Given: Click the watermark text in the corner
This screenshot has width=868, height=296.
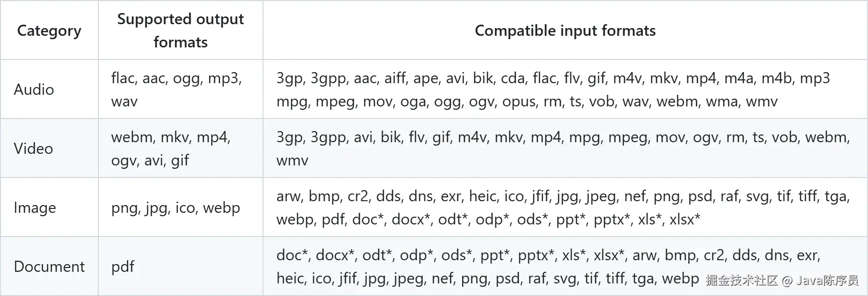Looking at the screenshot, I should 782,280.
